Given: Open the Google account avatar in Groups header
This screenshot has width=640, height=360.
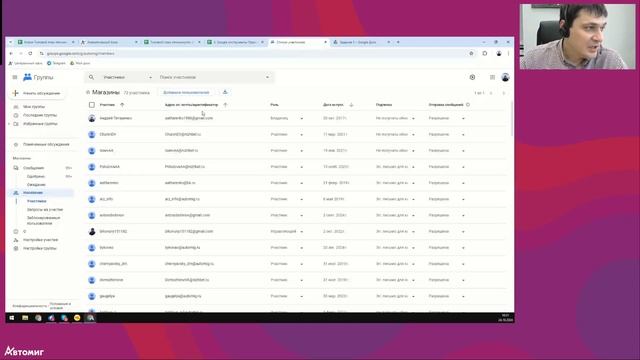Looking at the screenshot, I should point(505,77).
